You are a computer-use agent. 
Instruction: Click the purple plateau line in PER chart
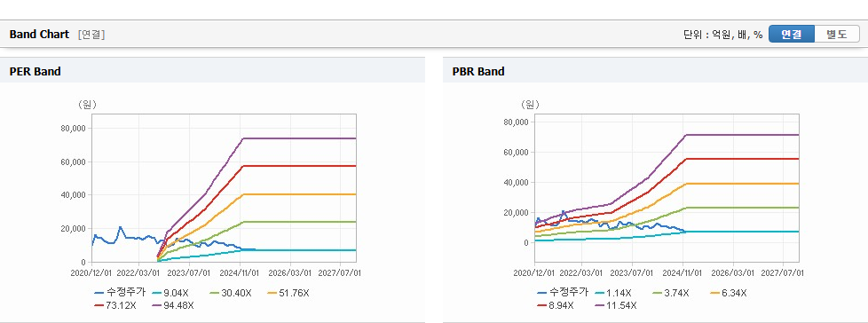299,138
